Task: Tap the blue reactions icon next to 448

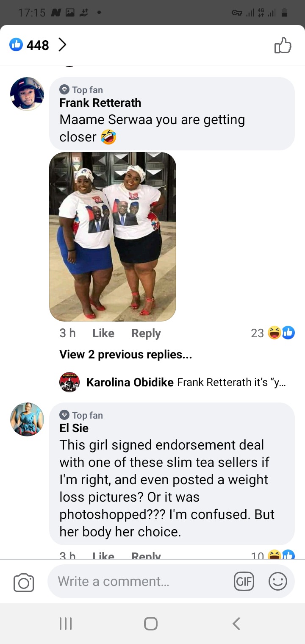Action: [x=16, y=44]
